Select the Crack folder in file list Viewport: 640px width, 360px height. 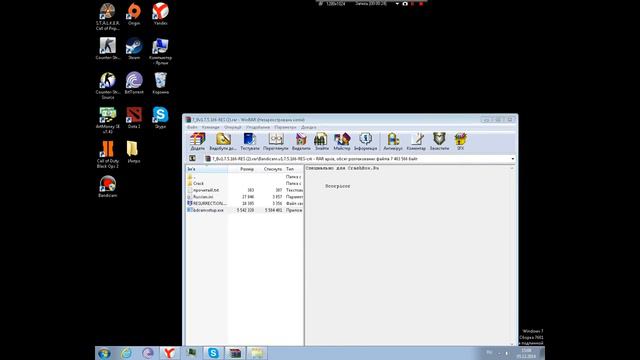point(244,184)
